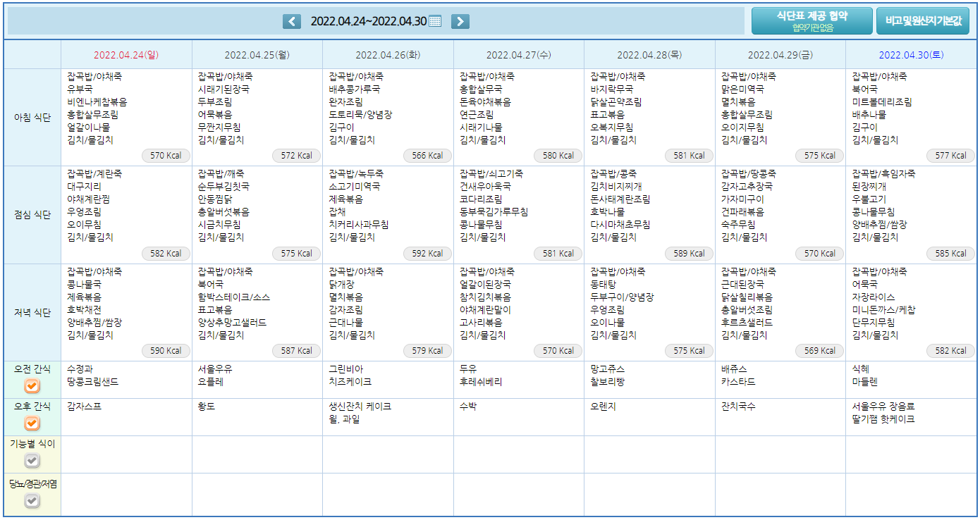Screen dimensions: 980x520
Task: Click the 황도 afternoon snack entry
Action: coord(207,407)
